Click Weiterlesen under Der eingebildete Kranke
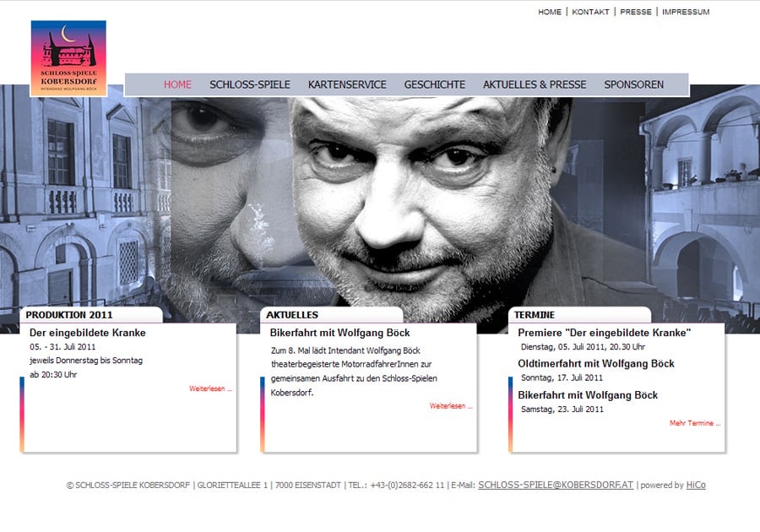Image resolution: width=760 pixels, height=532 pixels. pyautogui.click(x=210, y=388)
